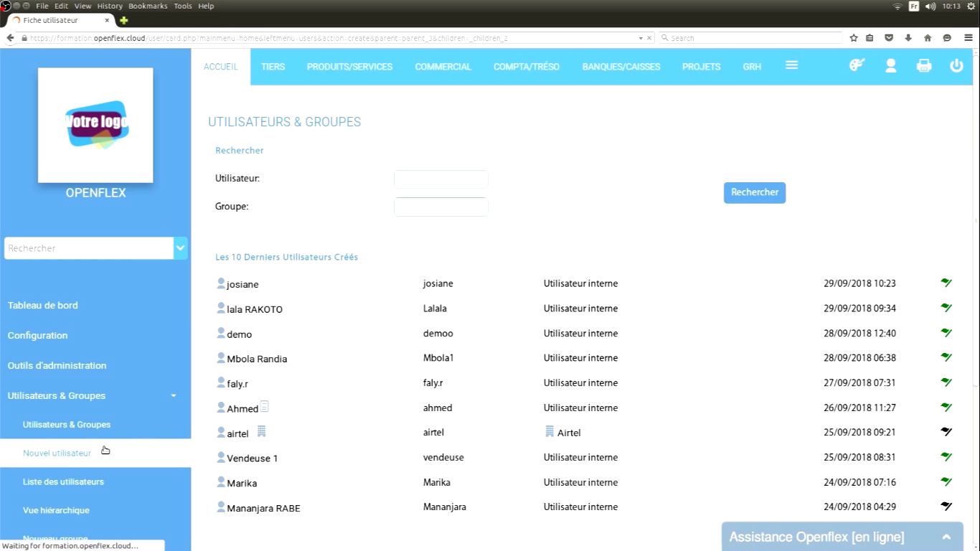Open the PRODUITS/SERVICES menu
980x551 pixels.
349,67
